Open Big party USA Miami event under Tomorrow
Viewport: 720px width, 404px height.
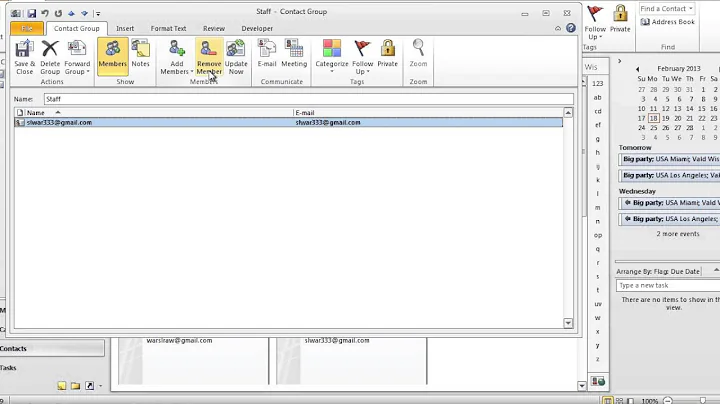pos(670,159)
